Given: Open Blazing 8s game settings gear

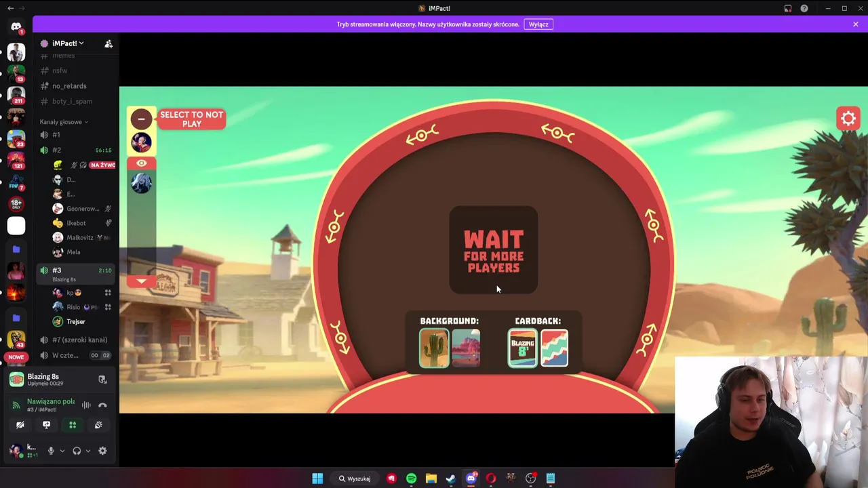Looking at the screenshot, I should (x=848, y=119).
